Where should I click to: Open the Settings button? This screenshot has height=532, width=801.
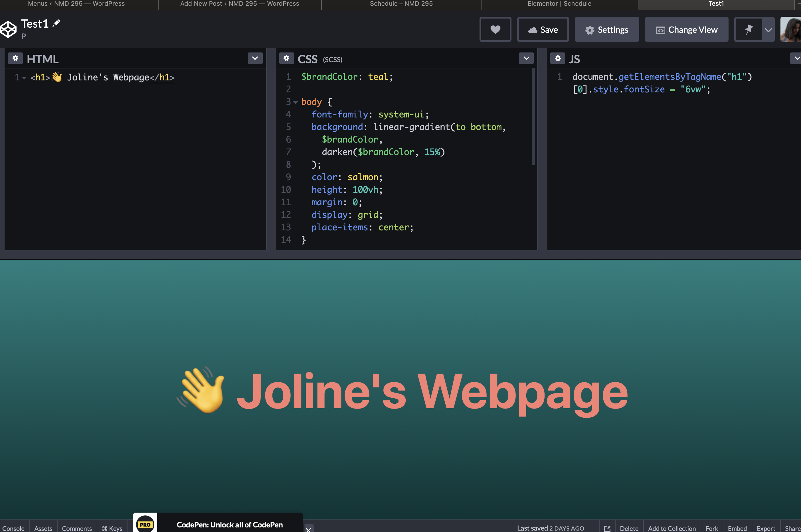click(x=606, y=30)
